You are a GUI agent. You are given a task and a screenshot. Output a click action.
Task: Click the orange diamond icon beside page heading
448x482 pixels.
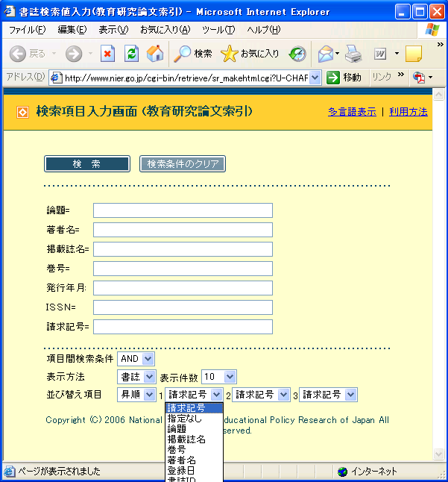22,112
